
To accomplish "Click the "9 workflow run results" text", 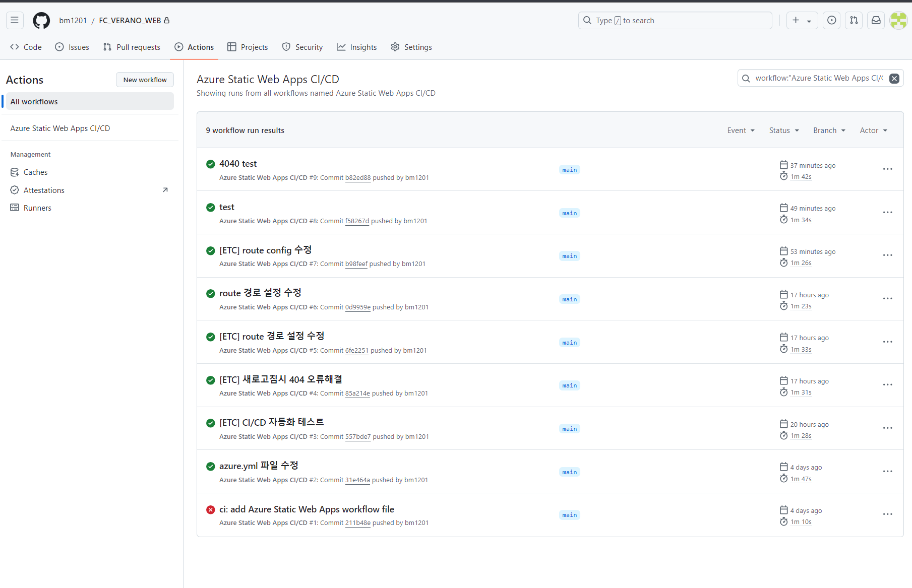I will click(245, 130).
